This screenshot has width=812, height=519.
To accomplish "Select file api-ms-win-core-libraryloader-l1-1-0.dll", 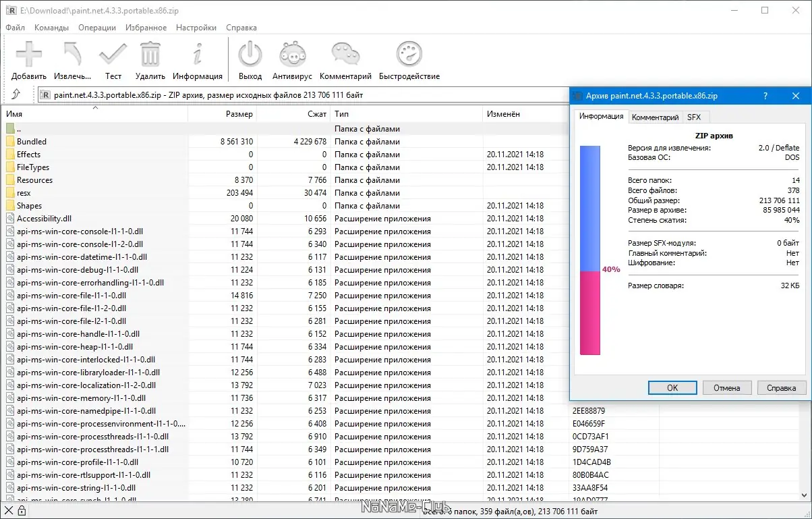I will coord(88,373).
